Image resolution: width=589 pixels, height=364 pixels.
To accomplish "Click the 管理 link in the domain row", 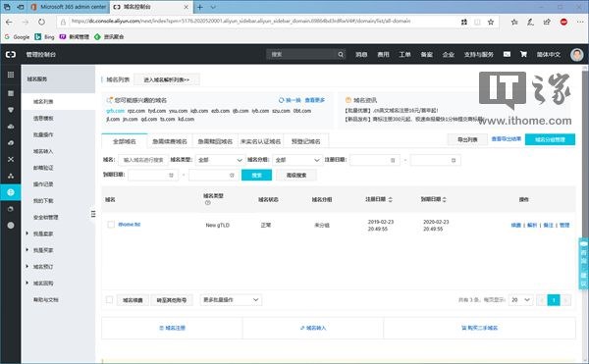I will (x=564, y=225).
